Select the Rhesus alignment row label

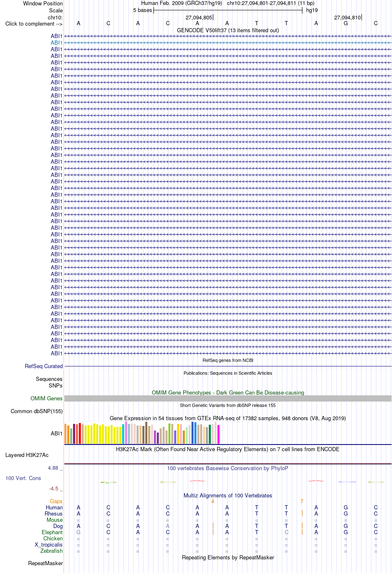(x=54, y=514)
